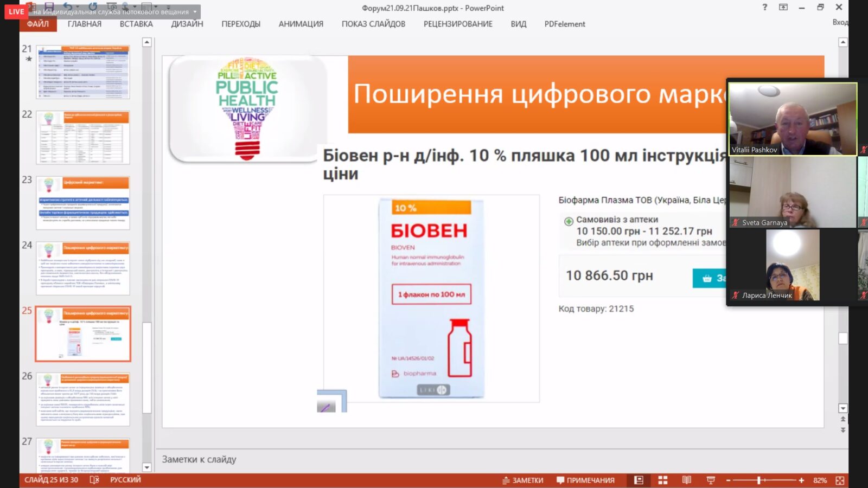Click slide area scroll up arrow
The width and height of the screenshot is (868, 488).
(843, 42)
